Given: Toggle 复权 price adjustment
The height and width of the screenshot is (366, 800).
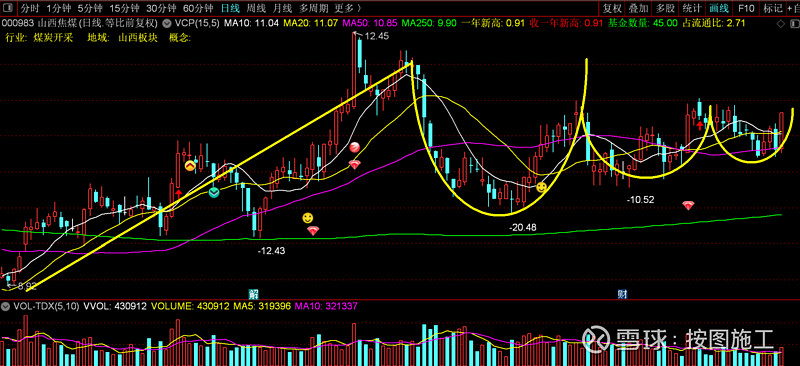Looking at the screenshot, I should point(612,8).
